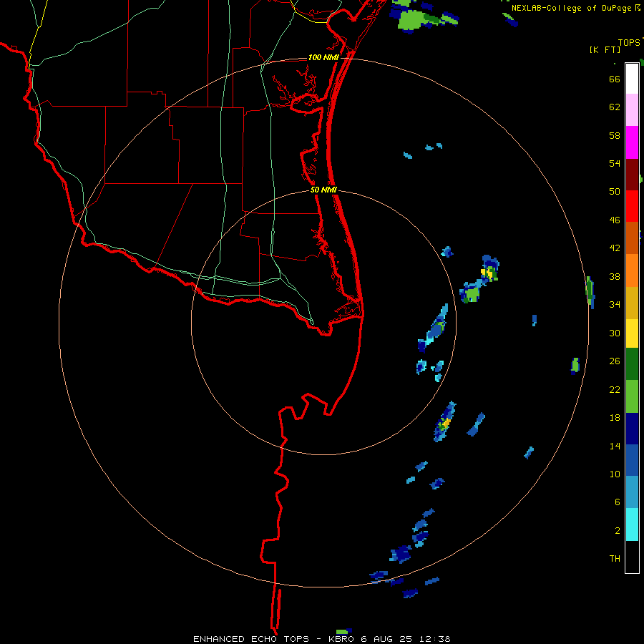Screen dimensions: 644x644
Task: Choose the navy blue legend swatch
Action: coord(632,429)
